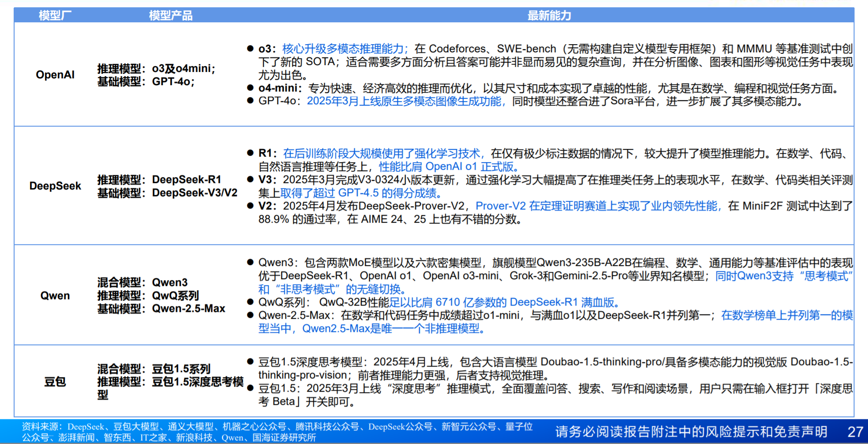Screen dimensions: 868x444
Task: Select the bold 'V2：' bullet label
Action: (x=268, y=206)
